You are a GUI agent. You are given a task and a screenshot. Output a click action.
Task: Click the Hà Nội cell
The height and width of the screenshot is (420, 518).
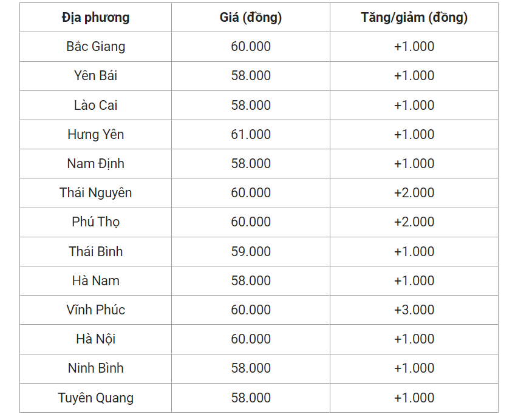coord(95,339)
